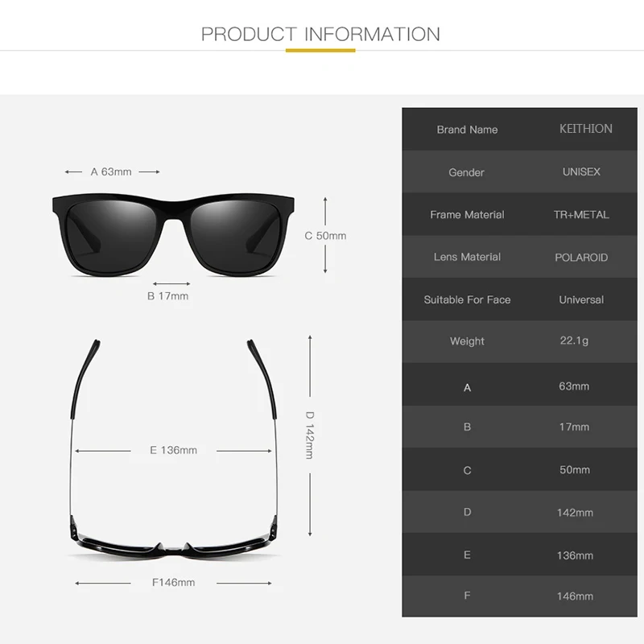The width and height of the screenshot is (644, 644).
Task: Click the '136mm' value in the table
Action: pos(575,555)
